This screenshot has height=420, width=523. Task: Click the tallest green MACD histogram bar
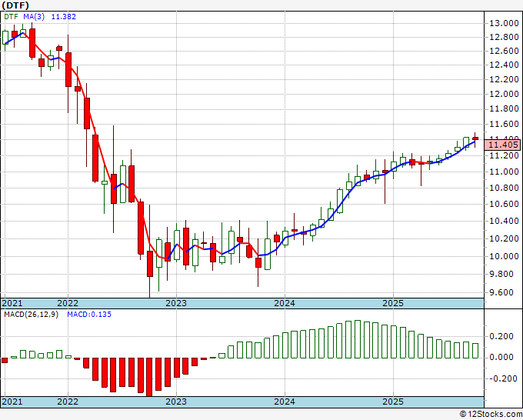[x=357, y=339]
